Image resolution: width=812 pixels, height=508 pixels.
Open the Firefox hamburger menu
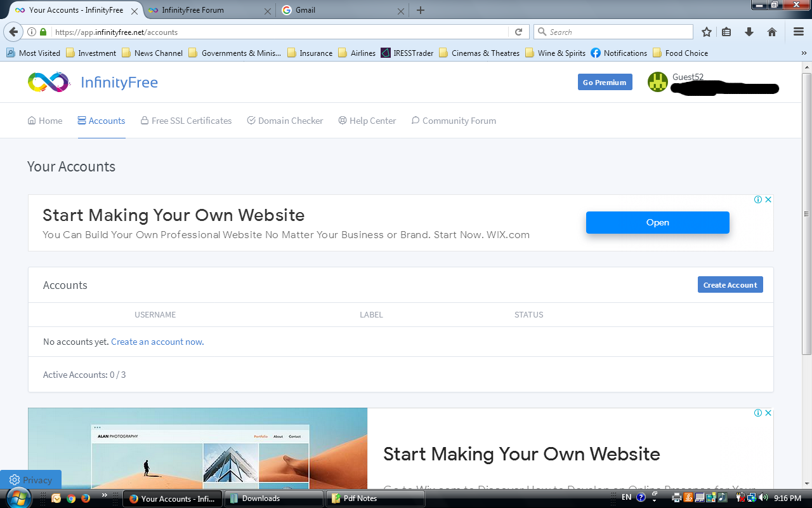click(799, 32)
